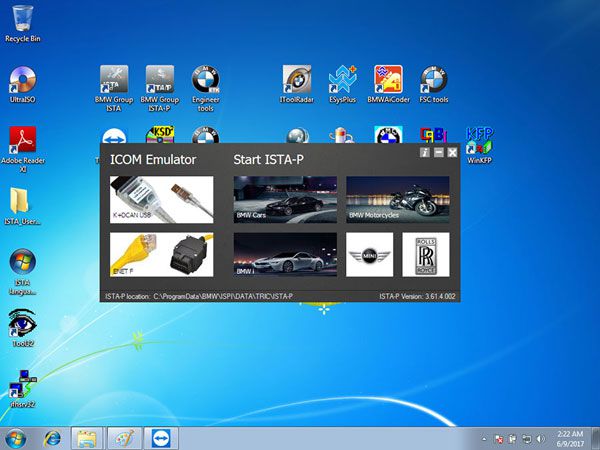Viewport: 600px width, 450px height.
Task: Open Tool32 desktop shortcut
Action: pos(23,328)
